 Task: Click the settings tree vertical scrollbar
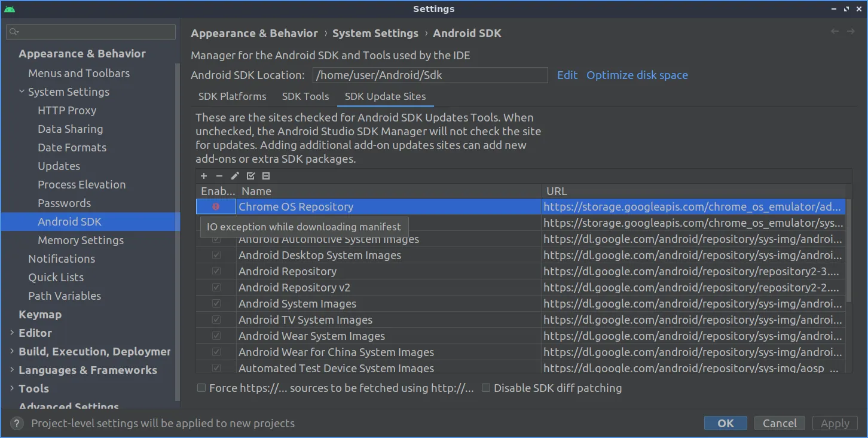pos(178,233)
